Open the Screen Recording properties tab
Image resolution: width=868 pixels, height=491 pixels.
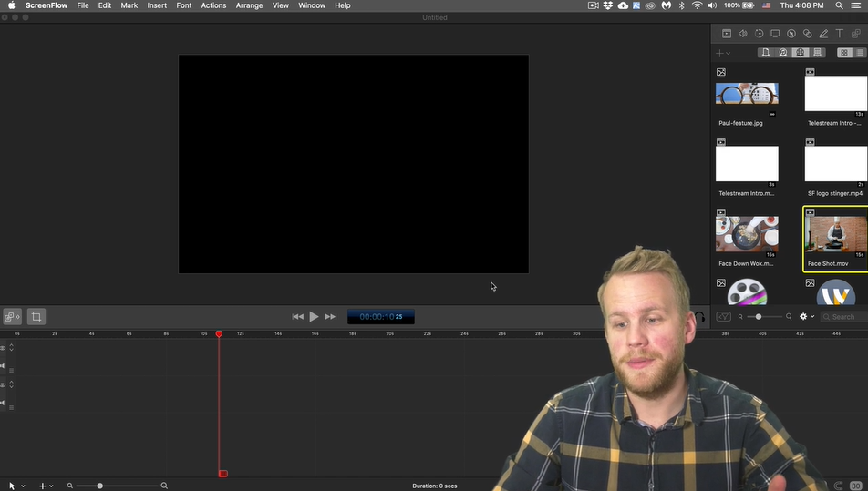tap(775, 34)
